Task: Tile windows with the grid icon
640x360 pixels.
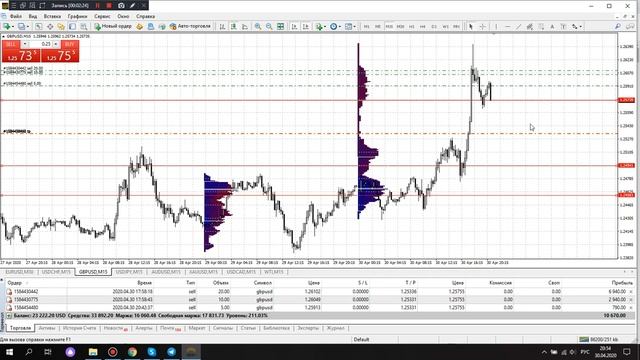Action: (280, 26)
